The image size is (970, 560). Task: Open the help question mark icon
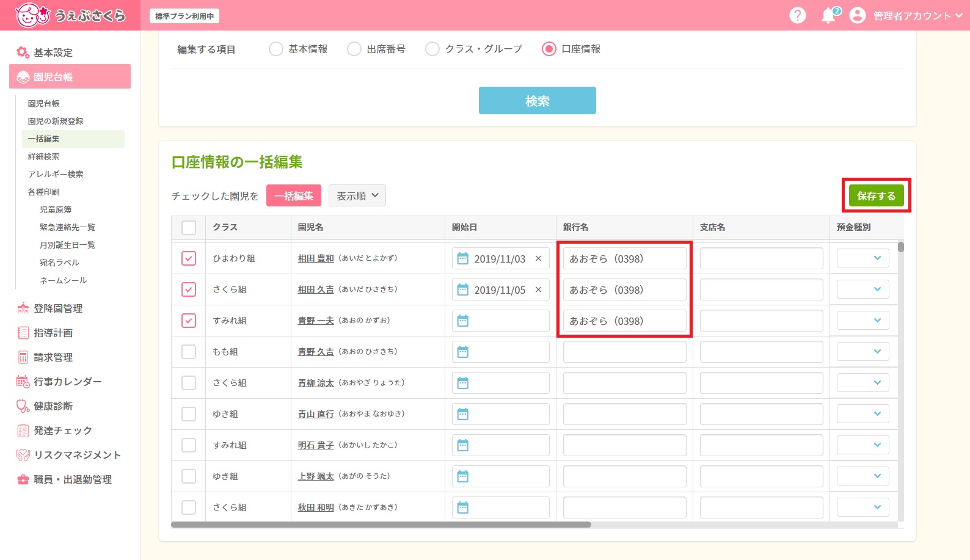pyautogui.click(x=798, y=15)
